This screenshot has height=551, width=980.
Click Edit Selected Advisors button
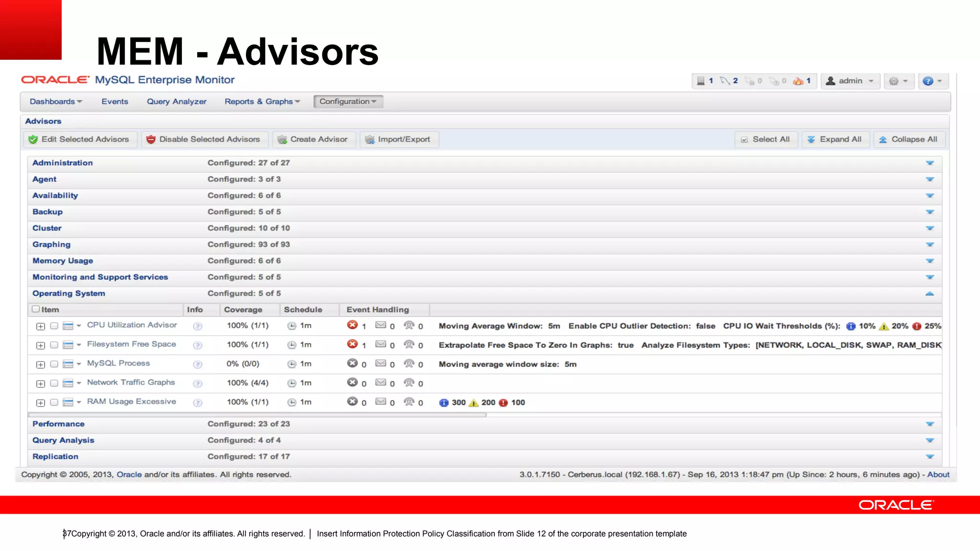(x=80, y=139)
